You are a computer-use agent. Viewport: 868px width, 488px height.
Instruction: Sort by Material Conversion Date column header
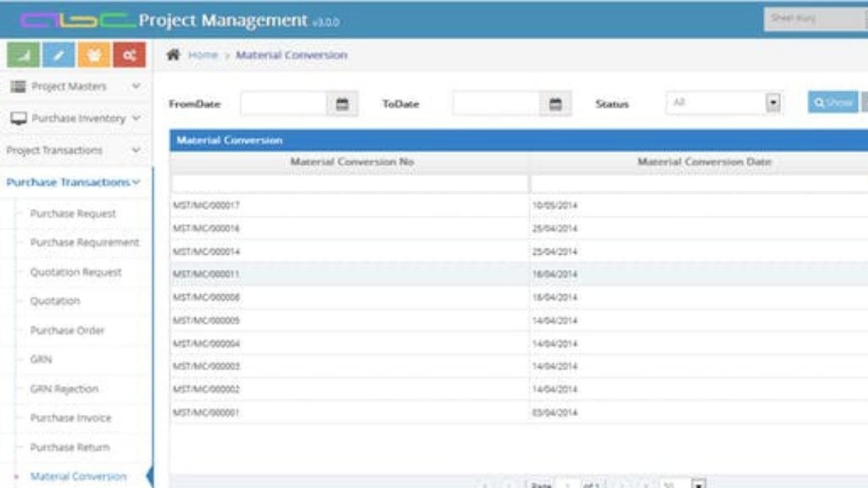coord(705,162)
